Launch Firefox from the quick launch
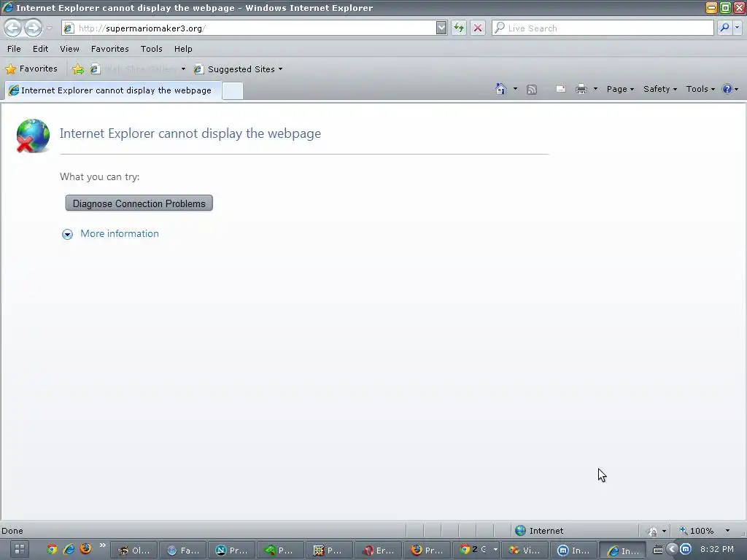This screenshot has height=560, width=747. point(86,548)
